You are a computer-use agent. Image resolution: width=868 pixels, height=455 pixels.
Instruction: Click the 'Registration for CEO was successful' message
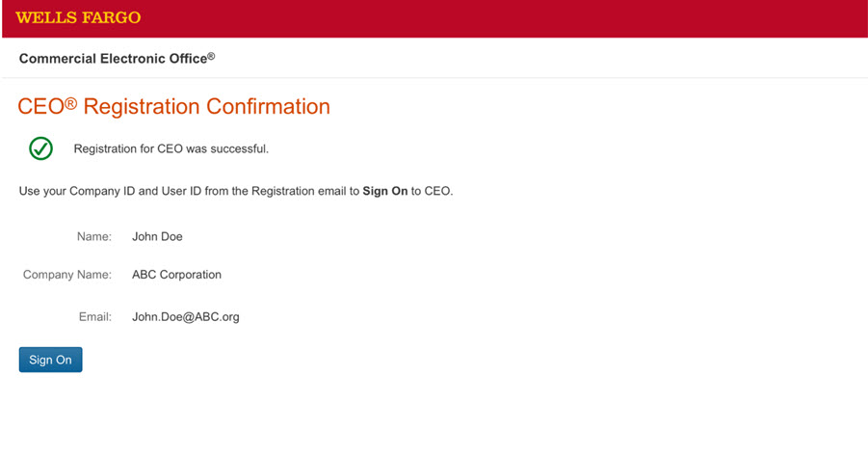171,149
